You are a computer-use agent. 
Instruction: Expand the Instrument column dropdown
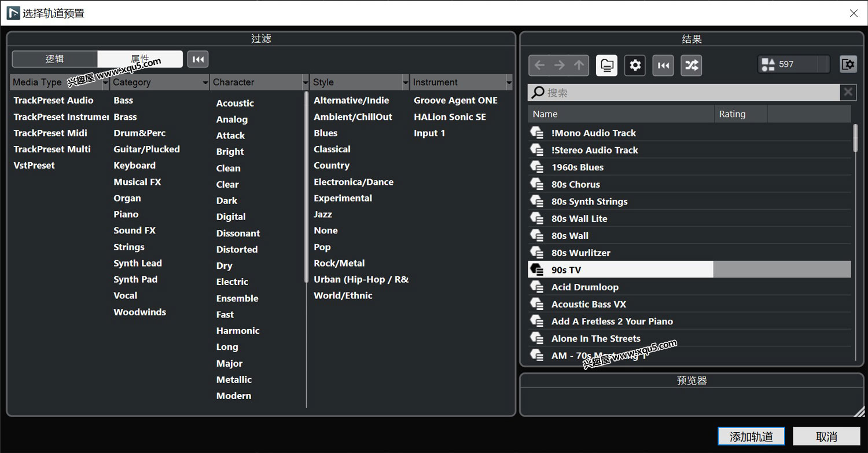509,83
